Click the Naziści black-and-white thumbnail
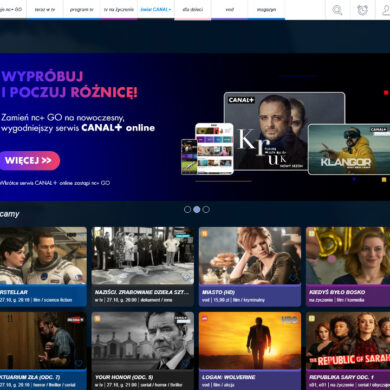390x390 pixels. point(143,256)
